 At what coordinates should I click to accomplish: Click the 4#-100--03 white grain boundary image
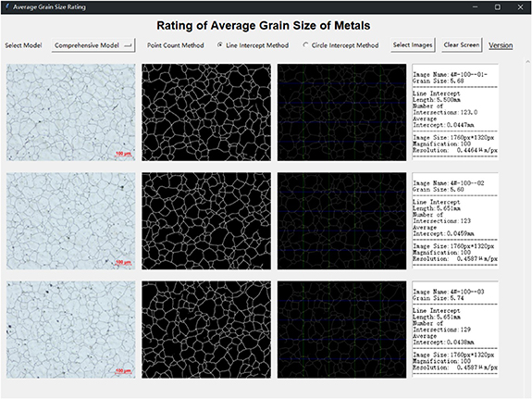pyautogui.click(x=206, y=330)
